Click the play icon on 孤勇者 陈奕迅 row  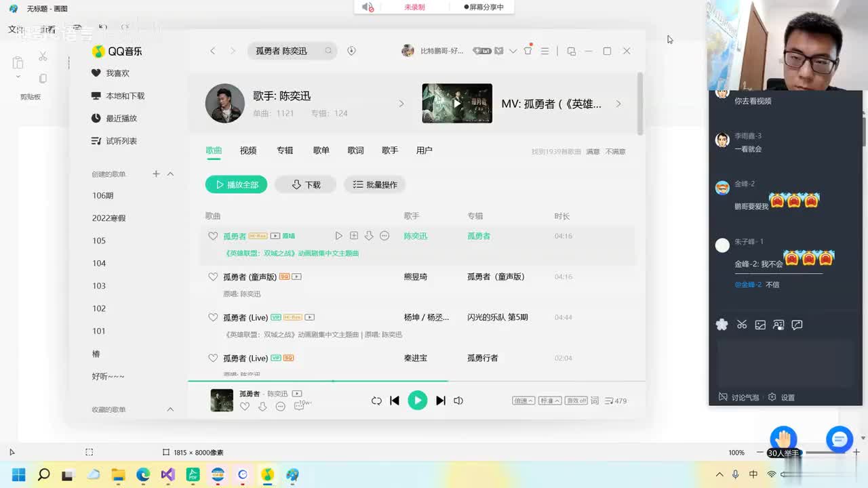pyautogui.click(x=339, y=236)
